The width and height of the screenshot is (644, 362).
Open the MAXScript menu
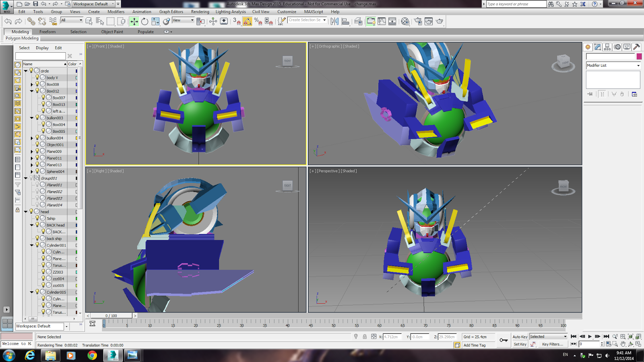(314, 12)
